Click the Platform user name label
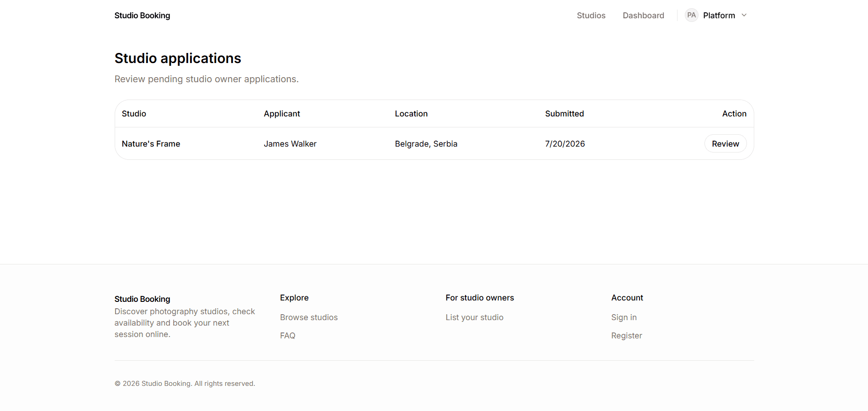The image size is (868, 411). pos(719,16)
